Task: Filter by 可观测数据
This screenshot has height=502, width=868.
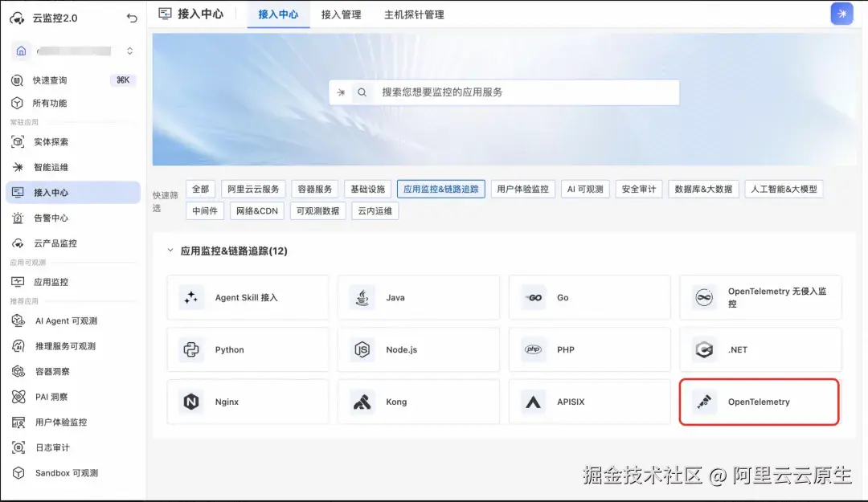Action: click(x=317, y=211)
